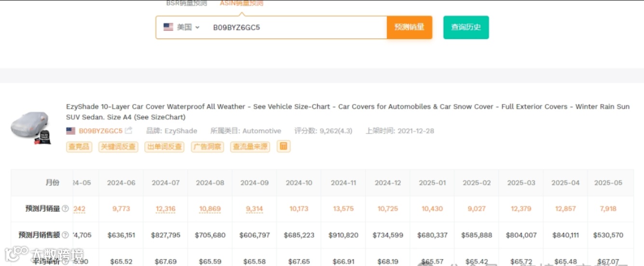This screenshot has height=266, width=644.
Task: Click the 2025-03 column header
Action: point(521,183)
